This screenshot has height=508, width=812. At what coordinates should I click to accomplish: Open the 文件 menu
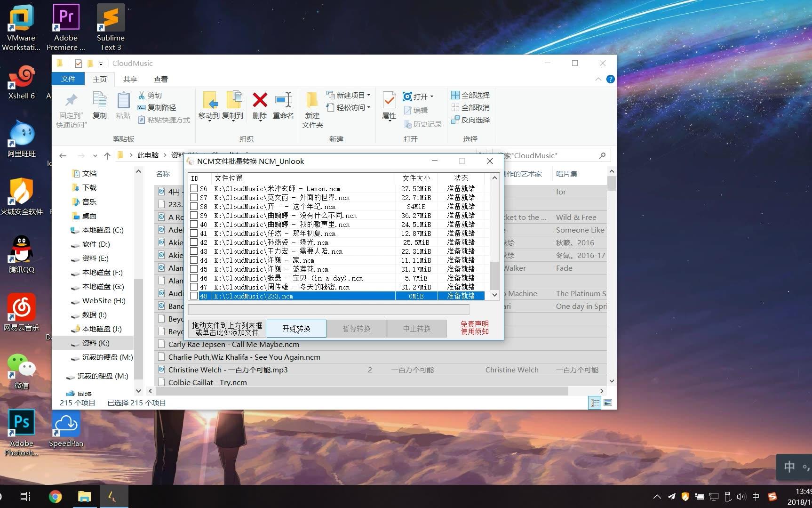pyautogui.click(x=68, y=79)
